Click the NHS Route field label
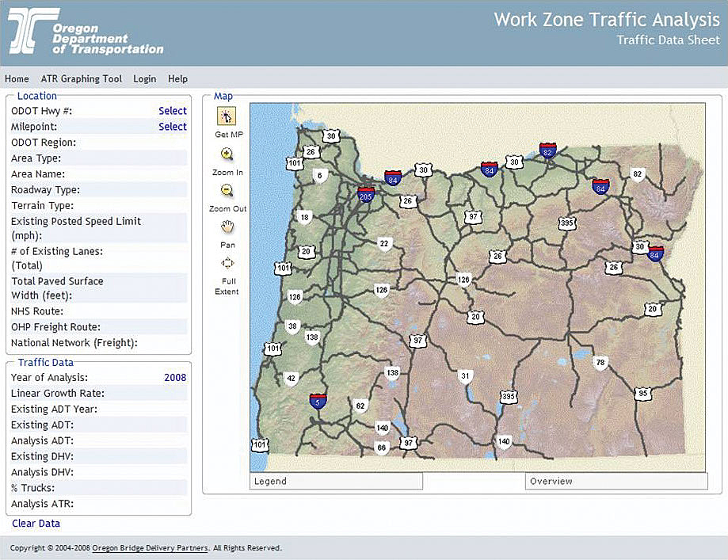The height and width of the screenshot is (560, 728). [x=37, y=311]
